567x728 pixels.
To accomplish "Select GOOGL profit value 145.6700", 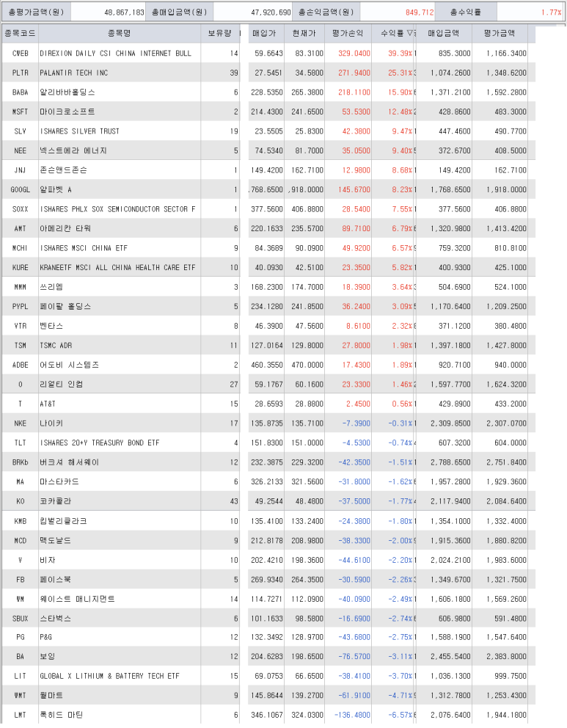I will [x=354, y=190].
